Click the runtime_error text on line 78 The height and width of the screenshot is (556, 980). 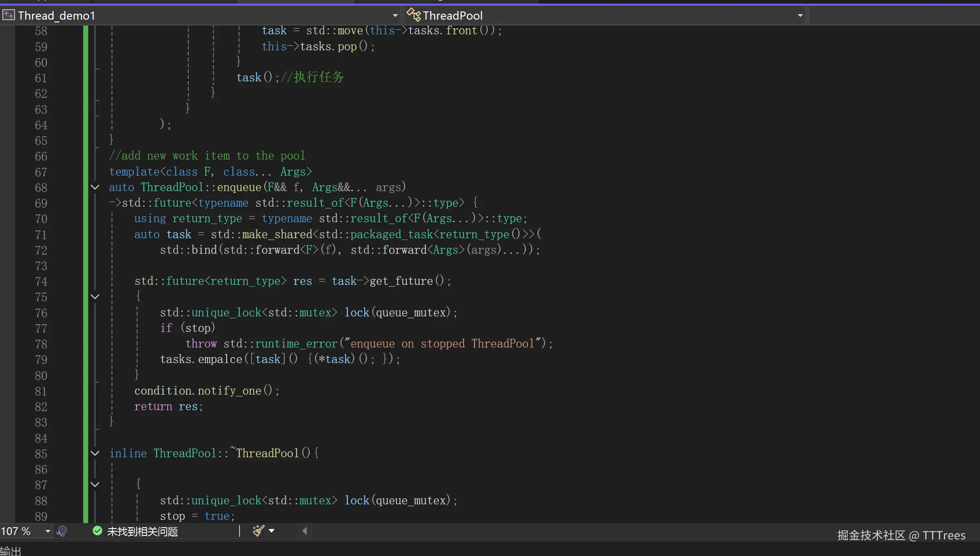click(296, 344)
